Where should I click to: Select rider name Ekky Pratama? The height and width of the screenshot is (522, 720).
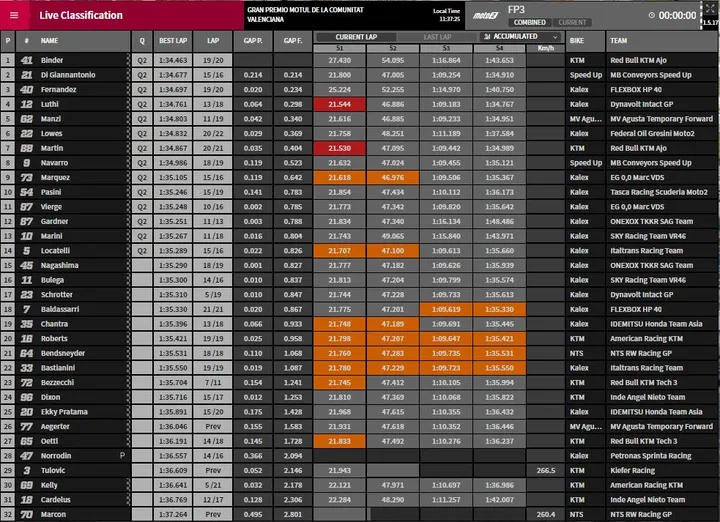pos(64,412)
